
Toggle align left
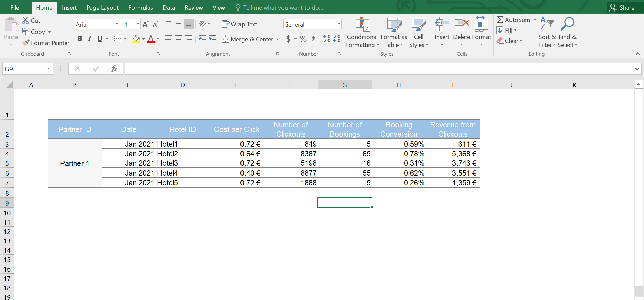169,39
